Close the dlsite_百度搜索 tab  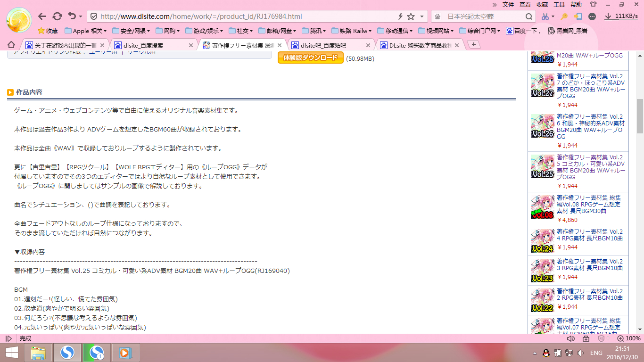pos(191,45)
